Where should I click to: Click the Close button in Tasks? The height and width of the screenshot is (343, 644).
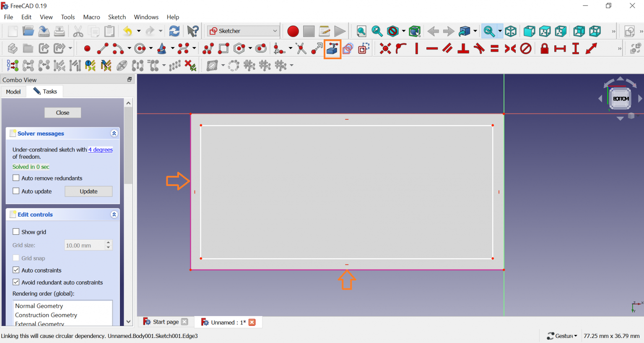pos(62,113)
